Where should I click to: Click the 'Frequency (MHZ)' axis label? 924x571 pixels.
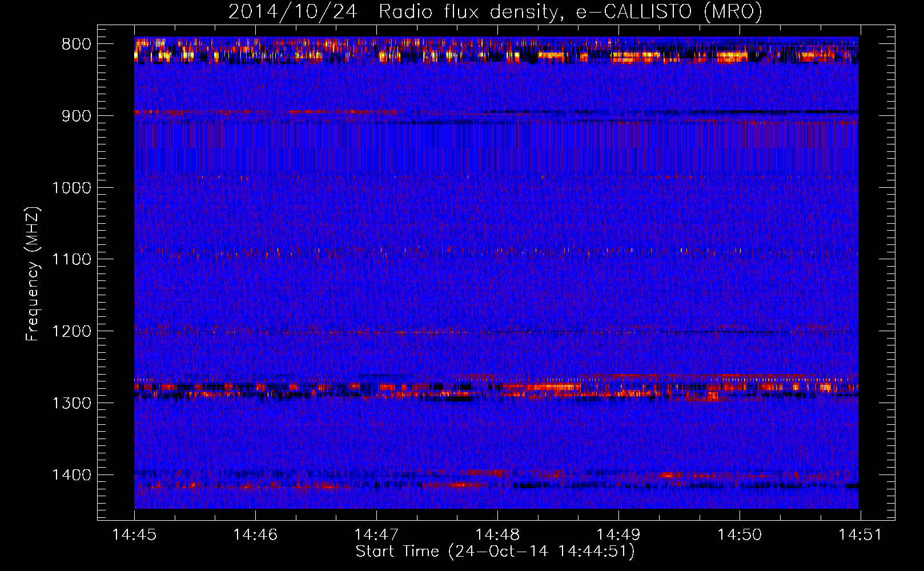[x=33, y=274]
